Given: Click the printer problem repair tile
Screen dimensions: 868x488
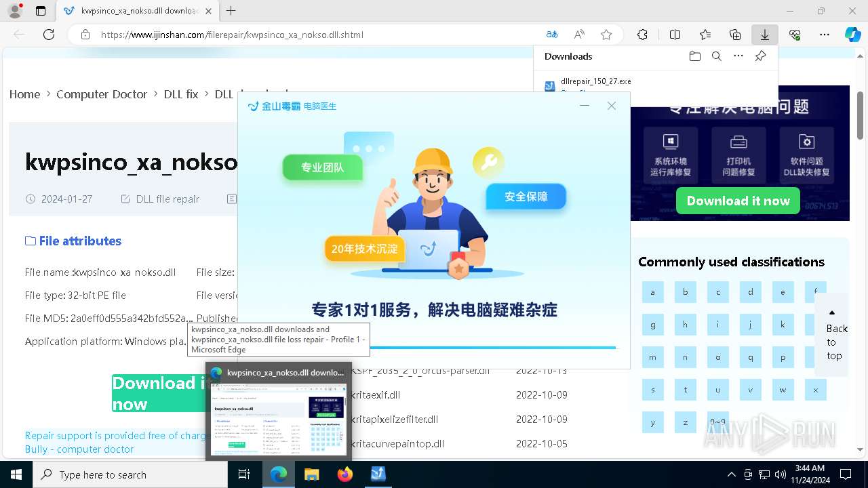Looking at the screenshot, I should pos(738,155).
